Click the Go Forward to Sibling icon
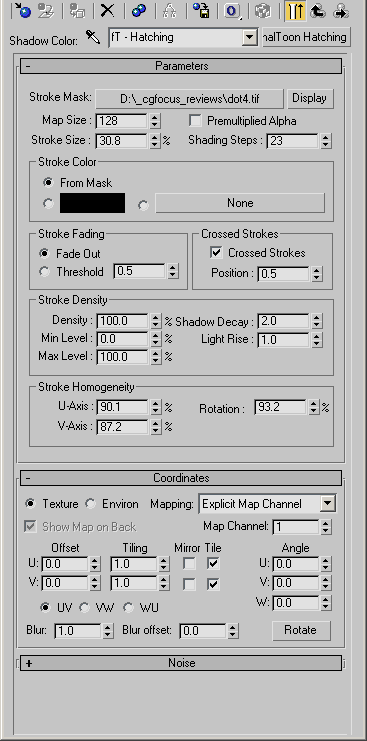 coord(341,10)
